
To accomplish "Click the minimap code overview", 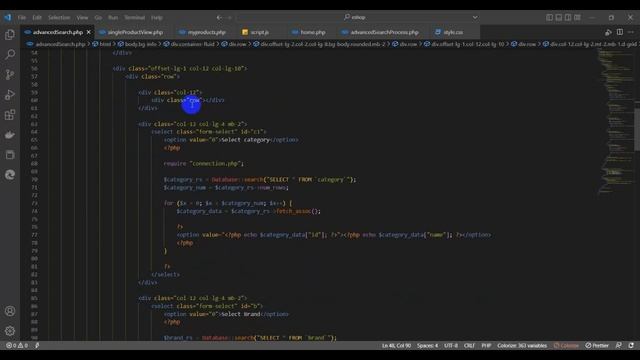I will (x=615, y=121).
